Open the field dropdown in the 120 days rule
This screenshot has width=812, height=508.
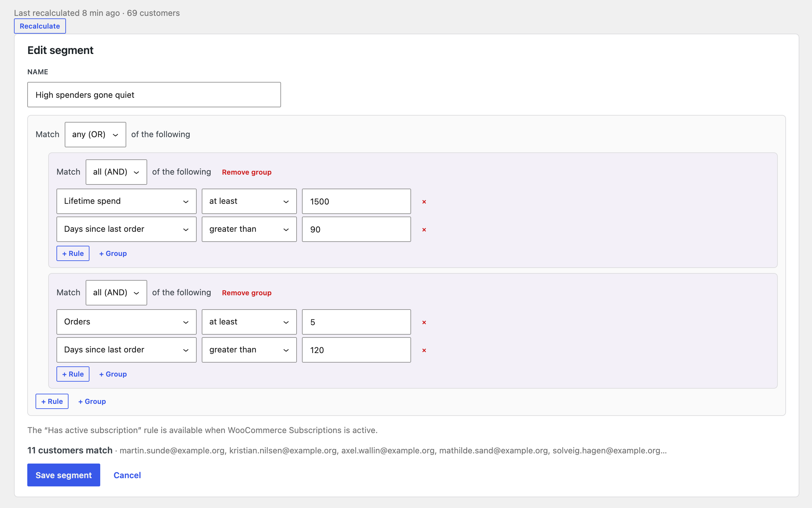[127, 350]
